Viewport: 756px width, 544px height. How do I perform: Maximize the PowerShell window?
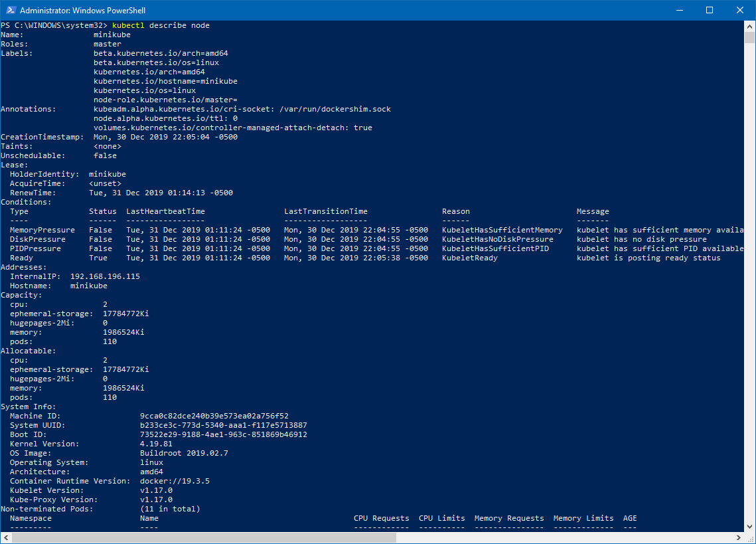710,11
